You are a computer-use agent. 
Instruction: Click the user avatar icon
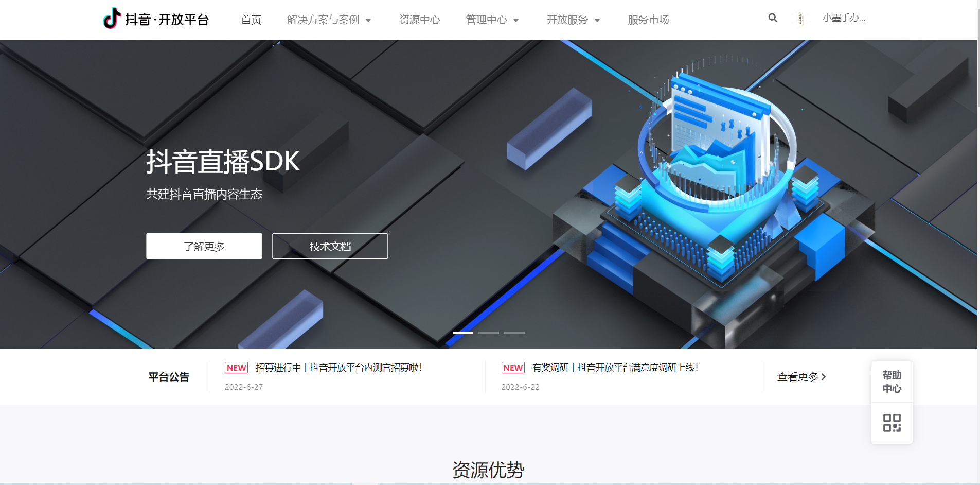[x=800, y=19]
